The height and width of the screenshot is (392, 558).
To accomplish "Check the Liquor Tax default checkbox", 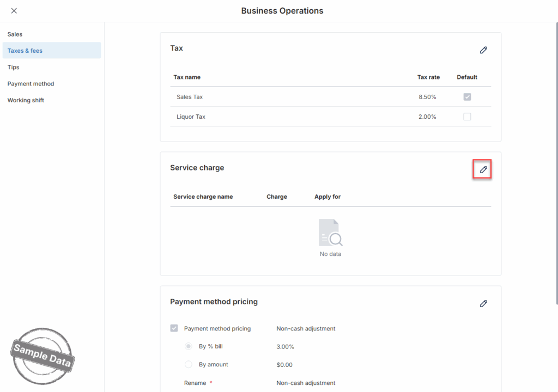I will coord(467,117).
